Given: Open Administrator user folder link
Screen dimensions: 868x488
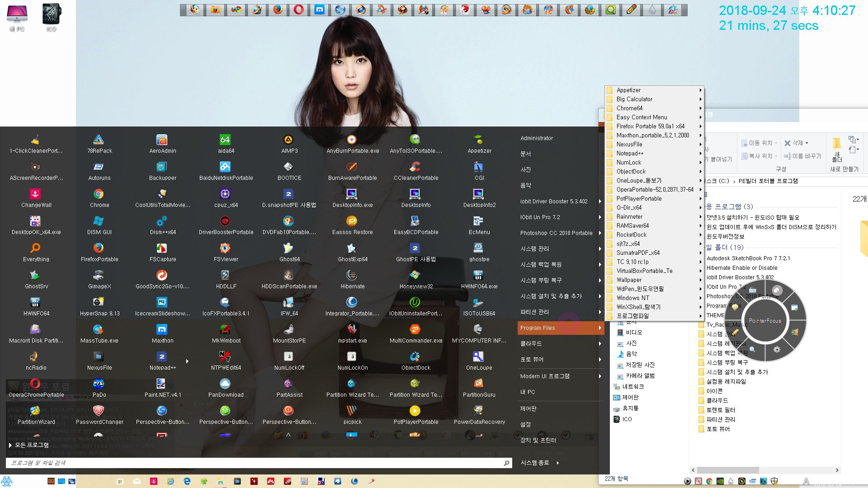Looking at the screenshot, I should coord(537,138).
